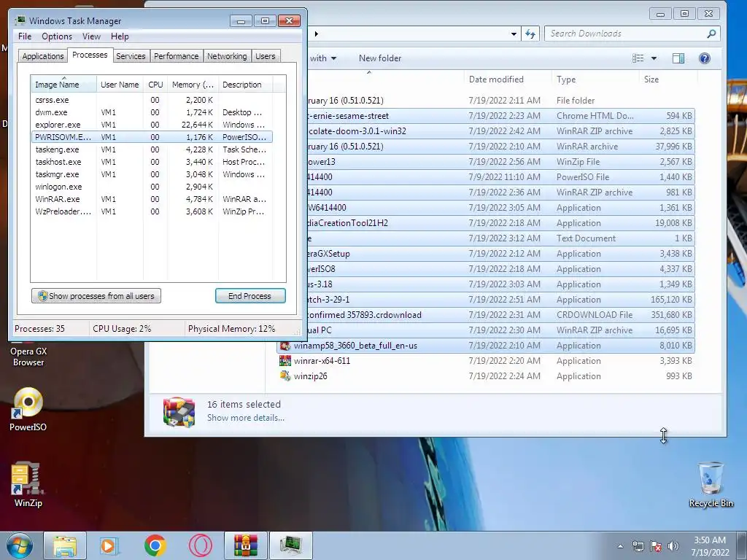Select WinRAR.exe process row
This screenshot has height=560, width=747.
[152, 199]
